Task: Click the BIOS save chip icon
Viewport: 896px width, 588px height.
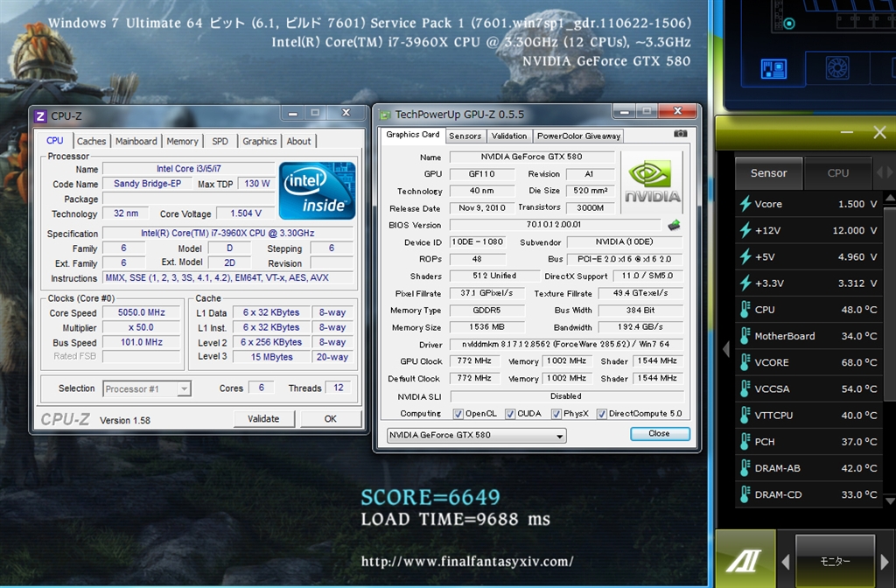Action: (x=674, y=225)
